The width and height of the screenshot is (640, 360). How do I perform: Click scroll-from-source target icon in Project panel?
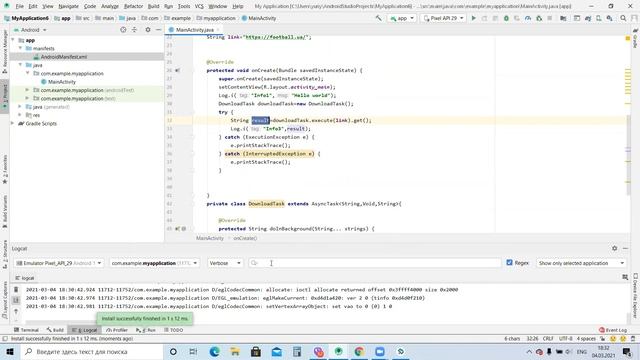[123, 30]
